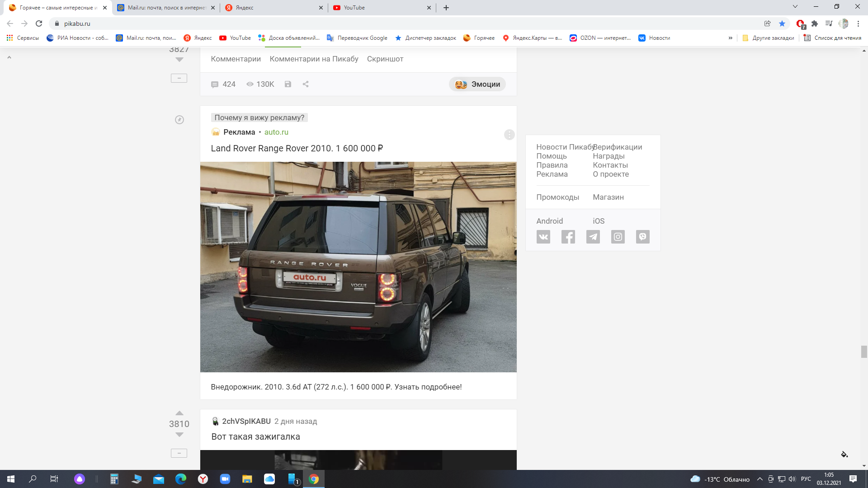
Task: Click the page vertical scrollbar thumb
Action: point(864,352)
